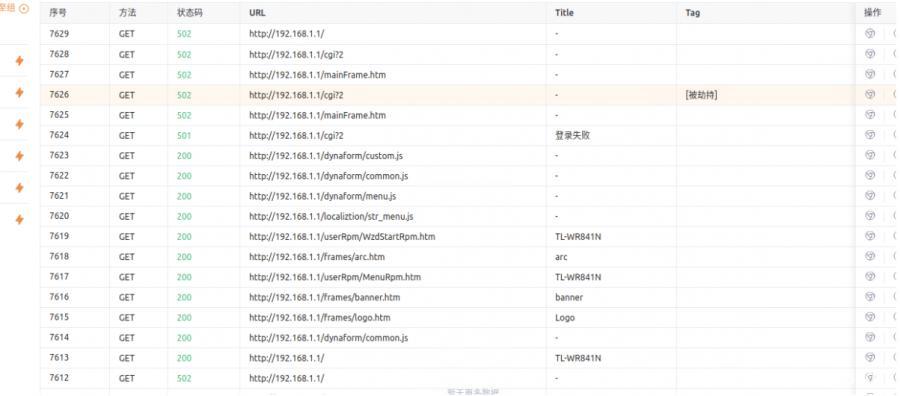Select the arc title in row 7618
The image size is (900, 396).
coord(561,257)
